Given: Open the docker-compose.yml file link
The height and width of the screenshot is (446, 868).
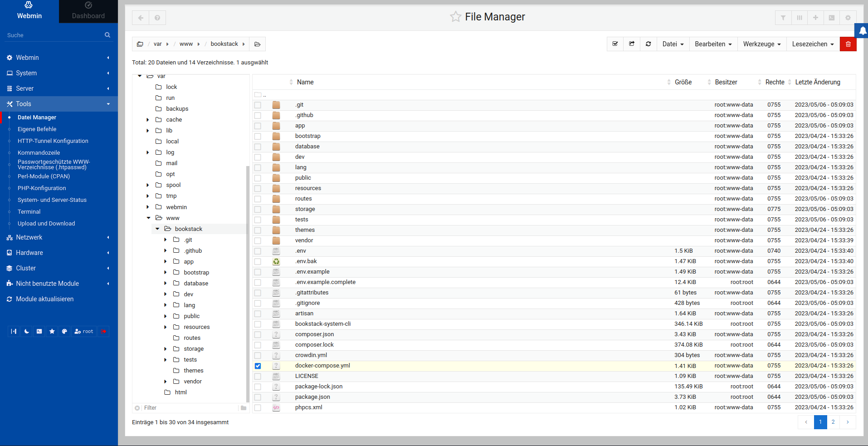Looking at the screenshot, I should click(322, 366).
